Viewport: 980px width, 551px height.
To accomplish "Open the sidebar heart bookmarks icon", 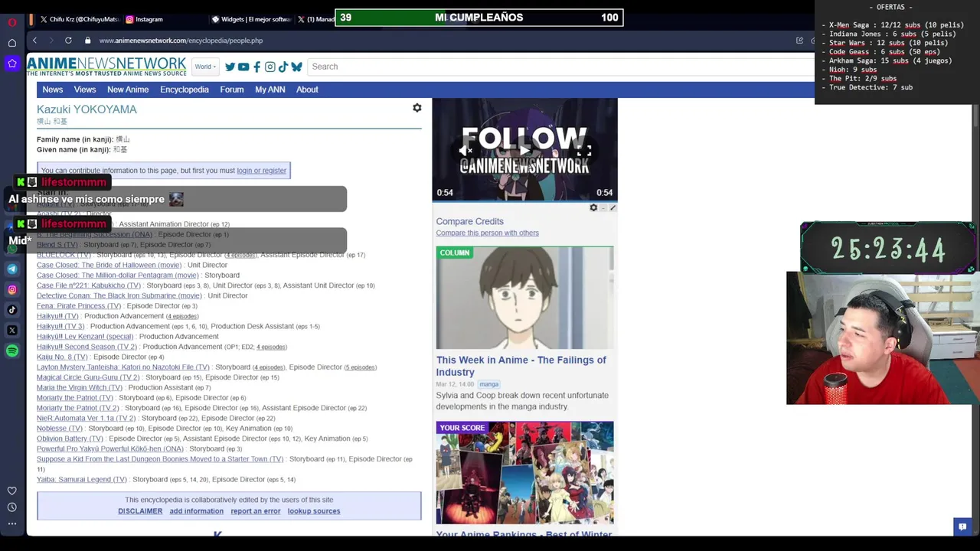I will pyautogui.click(x=12, y=491).
